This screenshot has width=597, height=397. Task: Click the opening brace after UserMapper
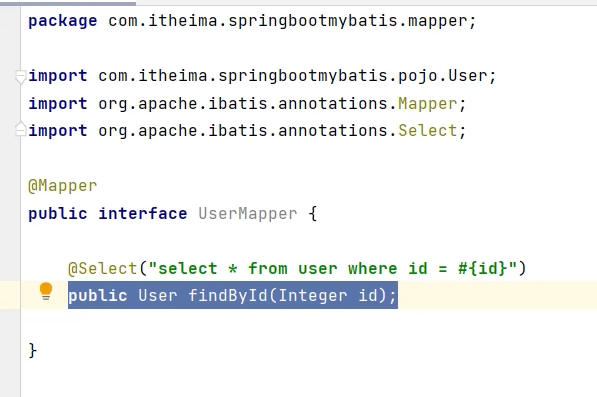(313, 214)
